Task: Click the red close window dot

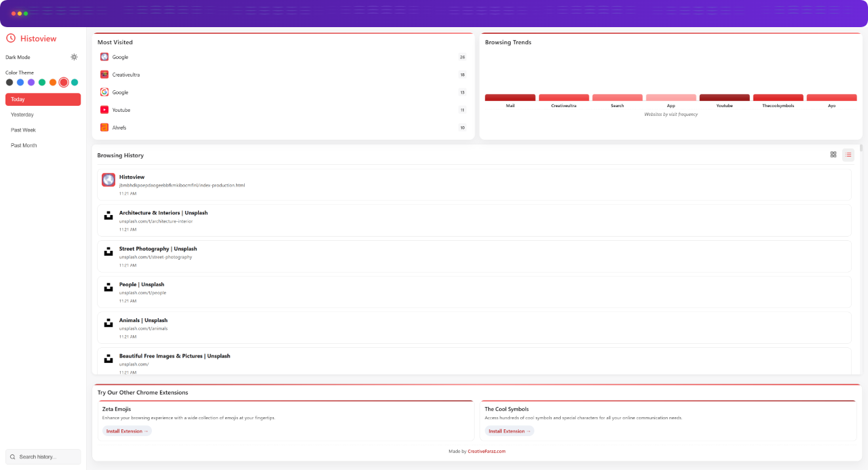Action: click(15, 14)
